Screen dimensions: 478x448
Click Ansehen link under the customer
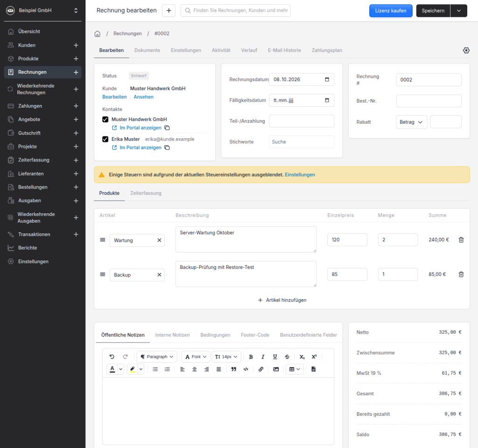(x=143, y=97)
